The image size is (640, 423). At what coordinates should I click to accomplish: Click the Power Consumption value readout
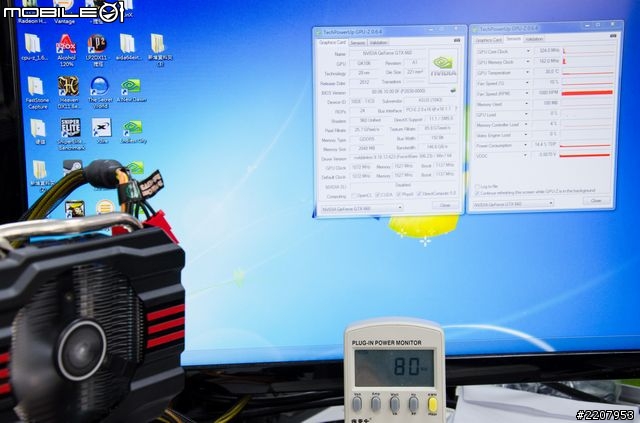(x=544, y=145)
